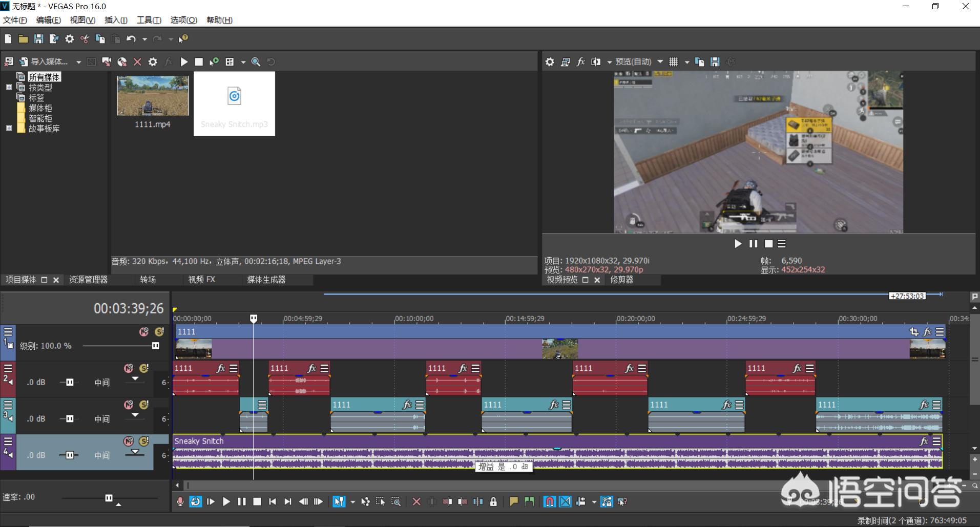Enable snapping with the magnet icon

pos(549,502)
